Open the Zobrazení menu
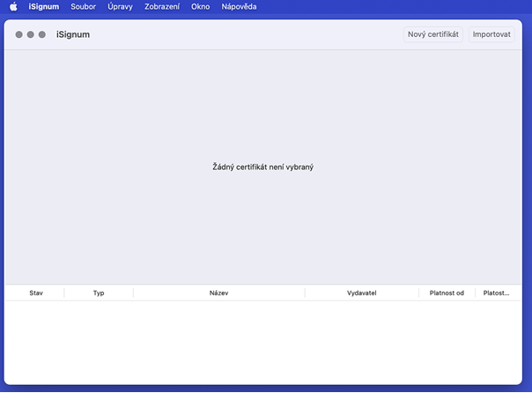This screenshot has height=393, width=532. 162,6
